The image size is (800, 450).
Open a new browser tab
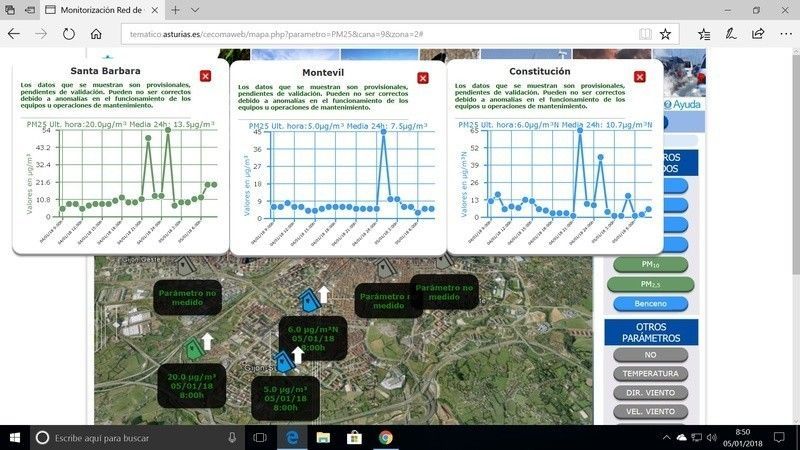(x=175, y=9)
